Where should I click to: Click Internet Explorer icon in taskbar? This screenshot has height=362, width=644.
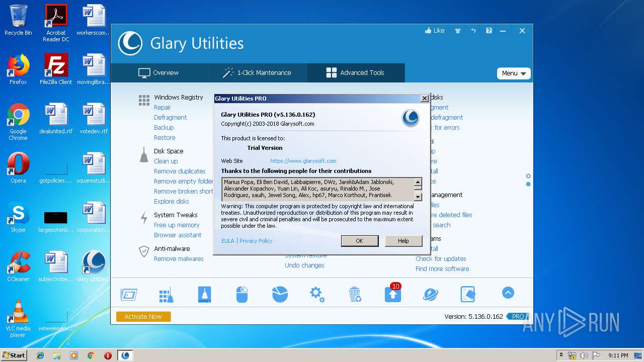(40, 355)
